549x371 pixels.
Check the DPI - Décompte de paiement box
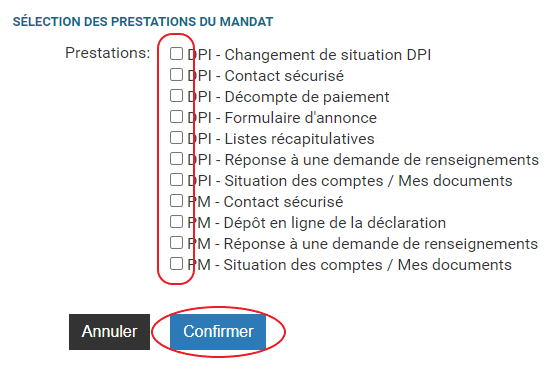(176, 96)
